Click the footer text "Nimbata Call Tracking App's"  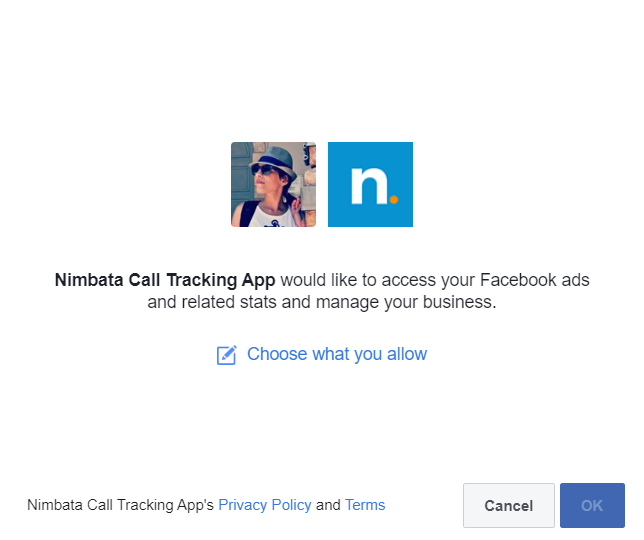pyautogui.click(x=120, y=505)
